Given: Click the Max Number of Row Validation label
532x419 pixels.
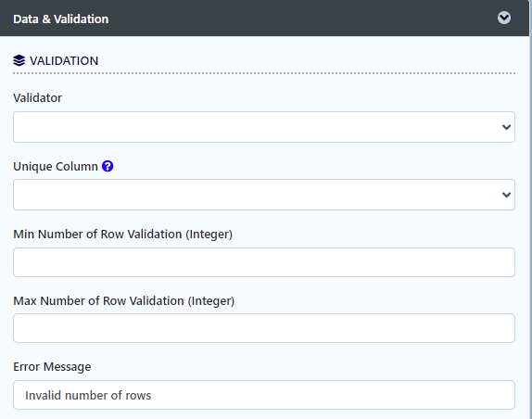Looking at the screenshot, I should coord(124,301).
